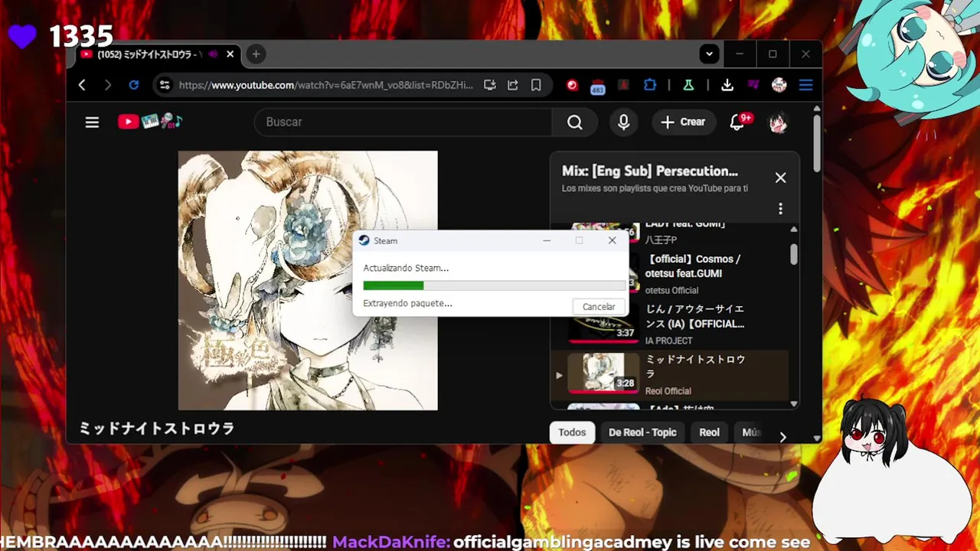Click the browser forward arrow
The width and height of the screenshot is (980, 551).
[x=107, y=85]
